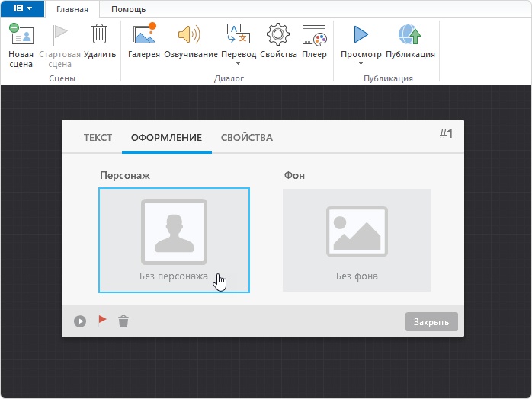
Task: Expand the Перевод dropdown arrow
Action: click(x=238, y=64)
